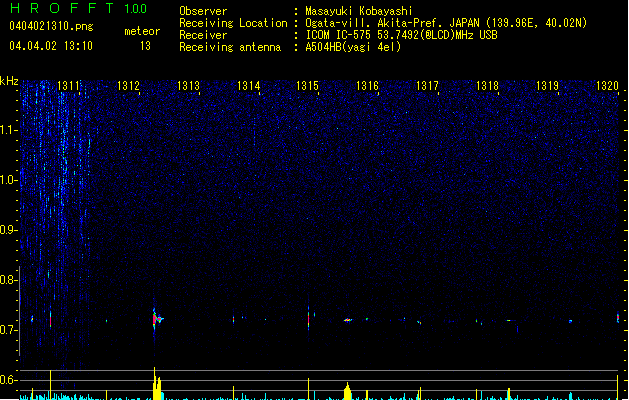Click the 0.7 kHz axis label

pyautogui.click(x=8, y=330)
